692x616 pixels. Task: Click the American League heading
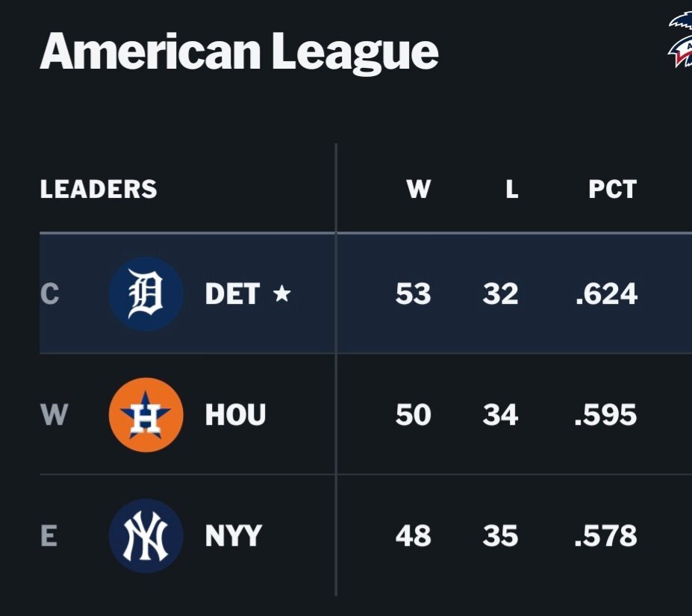(x=239, y=52)
